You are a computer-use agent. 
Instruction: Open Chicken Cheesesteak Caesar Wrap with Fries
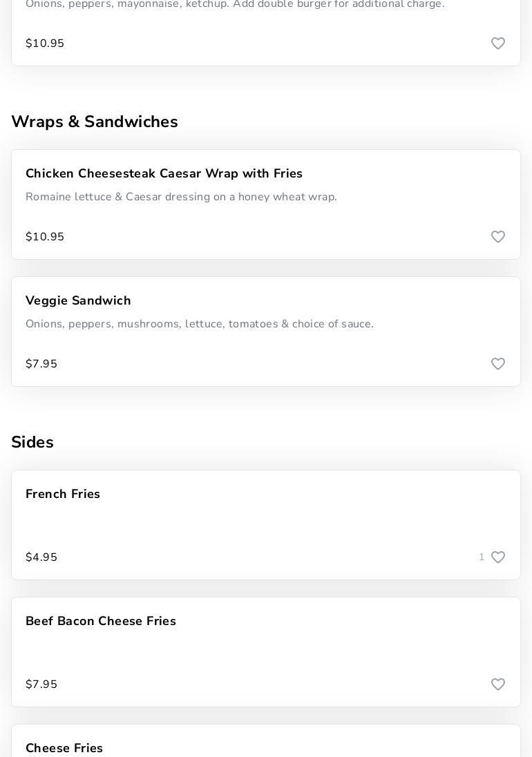coord(164,173)
